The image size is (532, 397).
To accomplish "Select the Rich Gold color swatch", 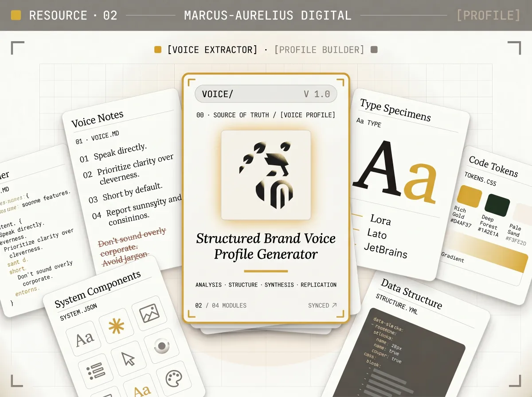I will [x=469, y=197].
